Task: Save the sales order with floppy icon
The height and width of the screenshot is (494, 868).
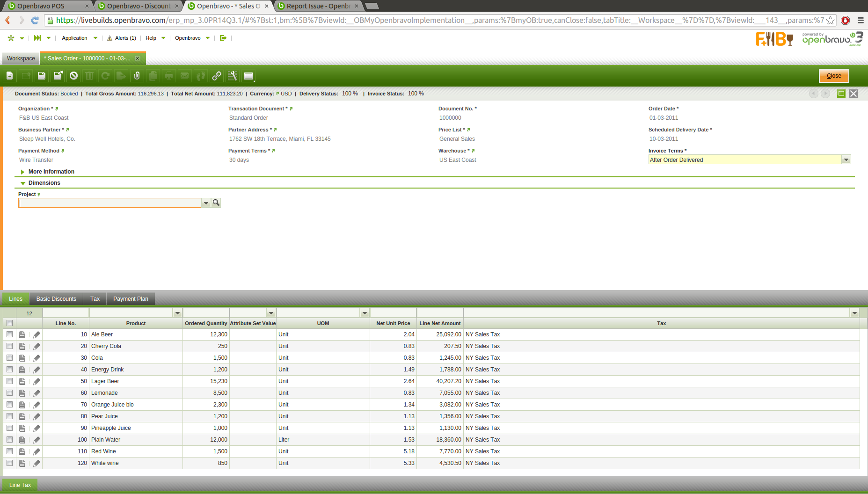Action: pos(42,76)
